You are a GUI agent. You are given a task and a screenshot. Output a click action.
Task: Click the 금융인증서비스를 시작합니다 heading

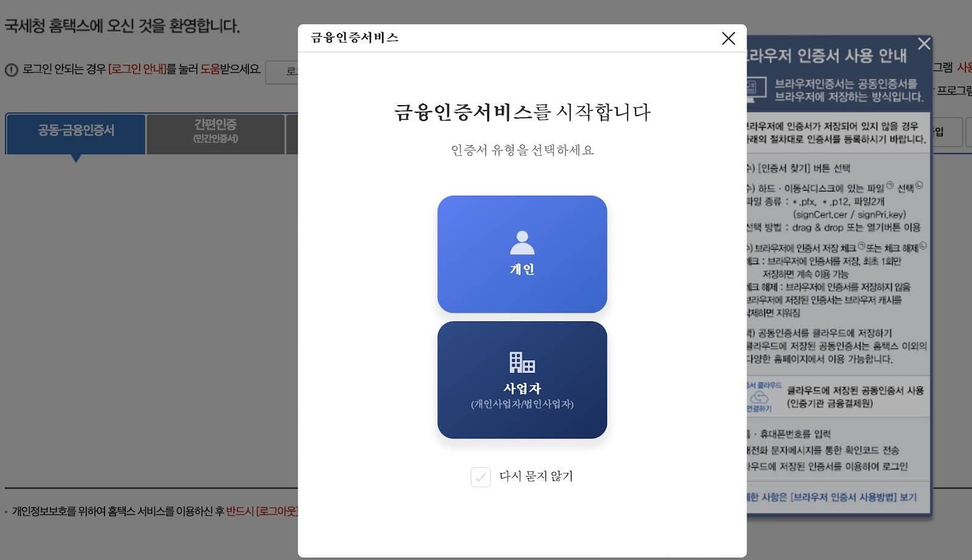tap(522, 112)
